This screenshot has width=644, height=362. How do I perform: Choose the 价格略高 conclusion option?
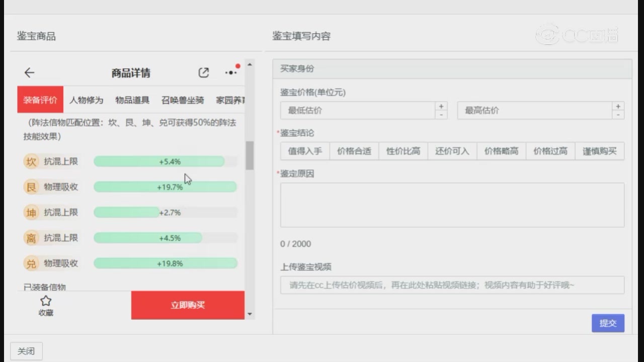[x=501, y=151]
